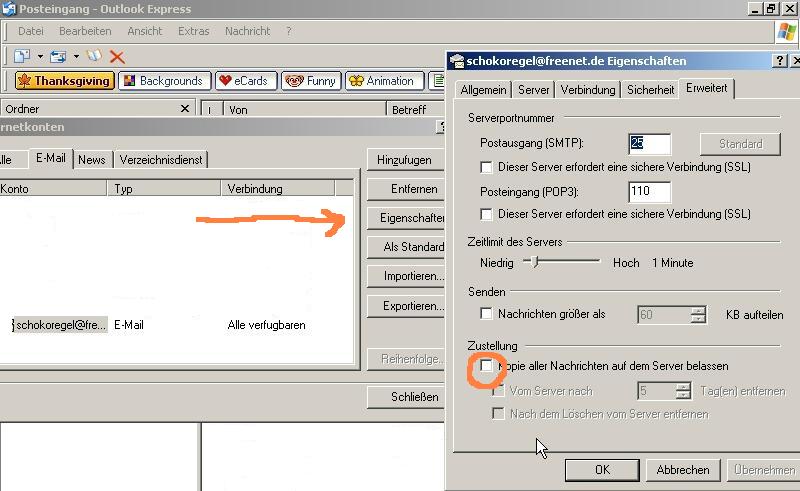Click the Windows flag logo icon
800x491 pixels.
pyautogui.click(x=786, y=32)
